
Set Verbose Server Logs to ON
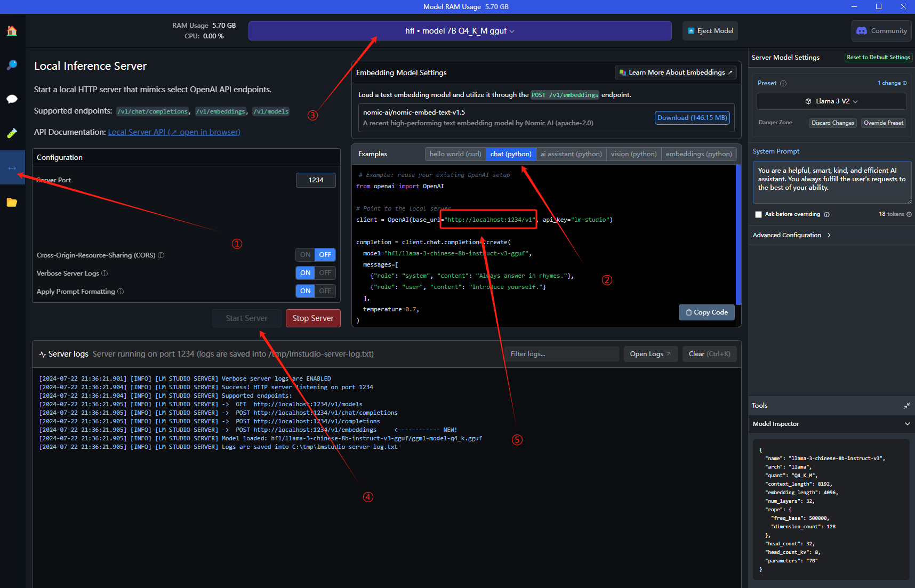[305, 273]
